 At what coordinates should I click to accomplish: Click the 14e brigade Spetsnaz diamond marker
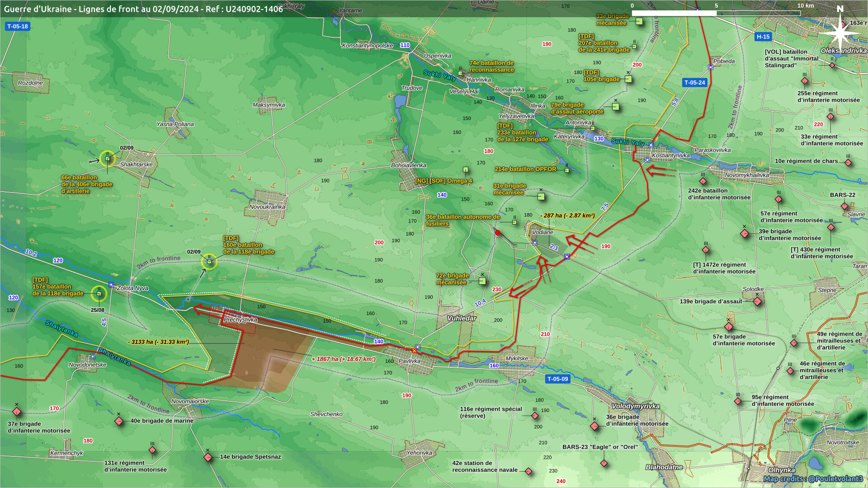208,457
